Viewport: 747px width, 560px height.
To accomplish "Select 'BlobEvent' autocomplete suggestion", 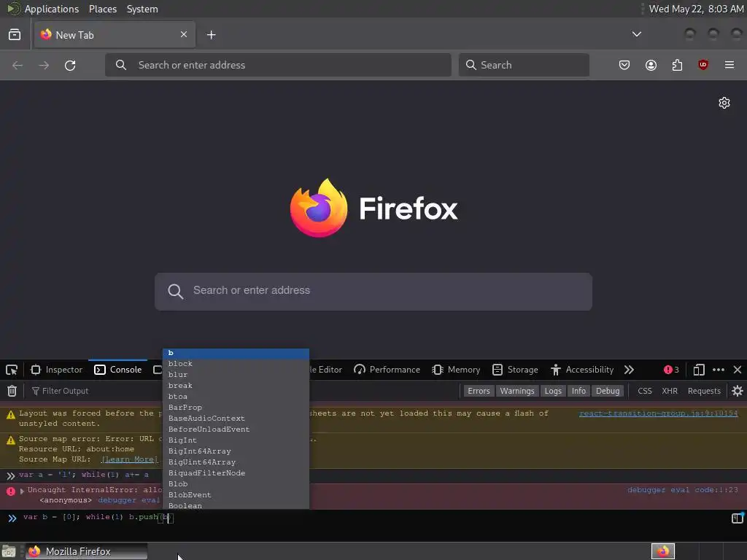I will [x=236, y=495].
